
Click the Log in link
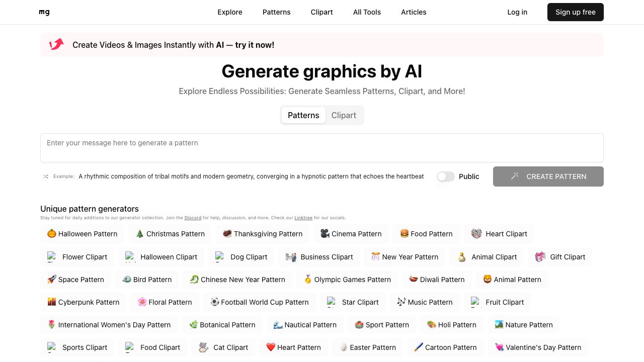pyautogui.click(x=517, y=12)
